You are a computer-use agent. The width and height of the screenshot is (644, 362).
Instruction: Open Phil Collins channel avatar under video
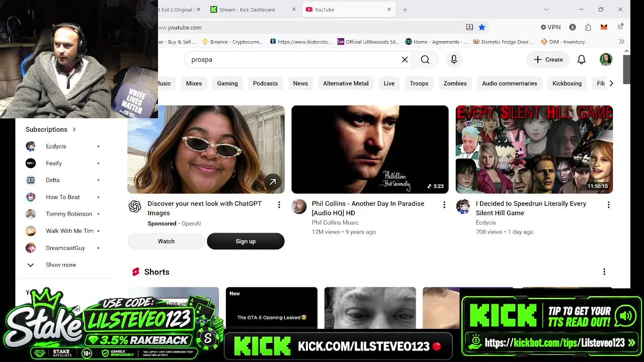(299, 206)
